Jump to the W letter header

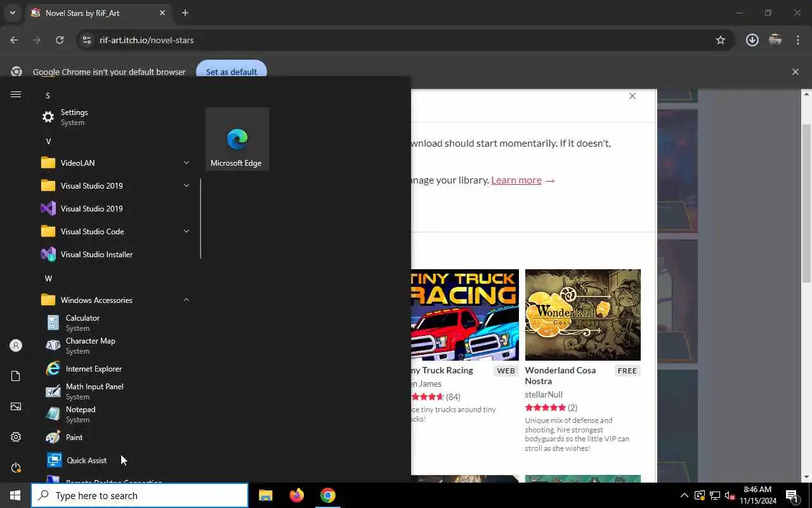pos(48,278)
